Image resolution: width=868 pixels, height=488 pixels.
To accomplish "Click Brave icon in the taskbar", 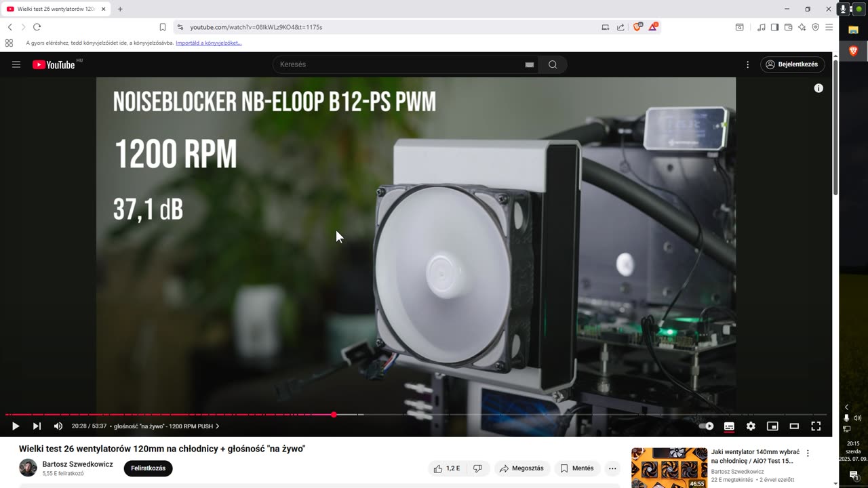I will 853,51.
